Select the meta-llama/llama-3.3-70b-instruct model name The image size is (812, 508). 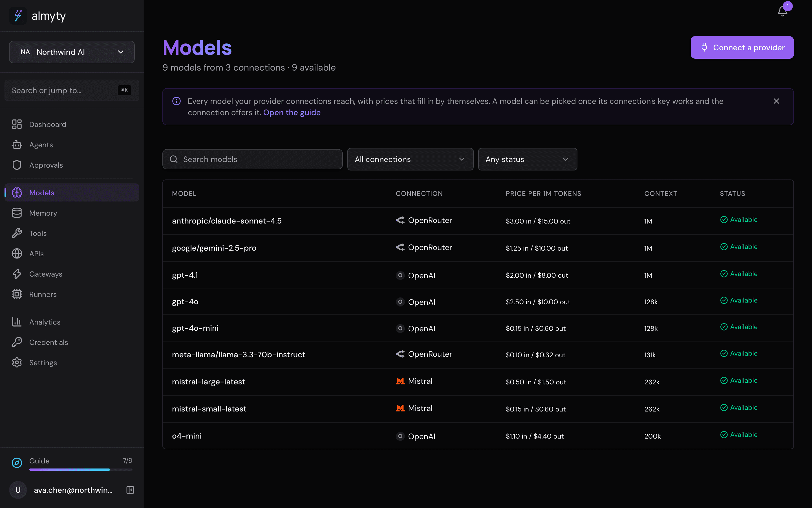coord(239,354)
